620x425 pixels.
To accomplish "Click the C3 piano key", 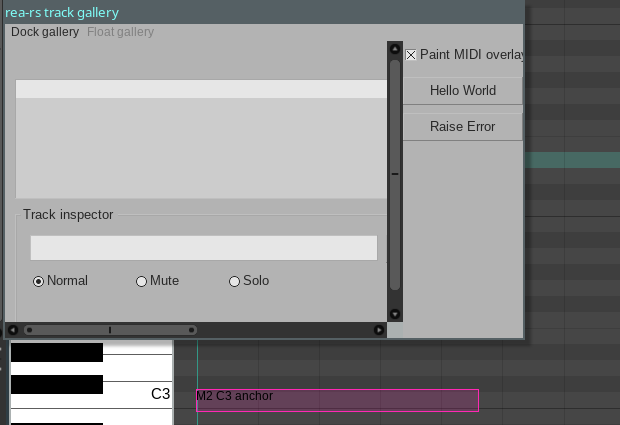I will (x=137, y=395).
